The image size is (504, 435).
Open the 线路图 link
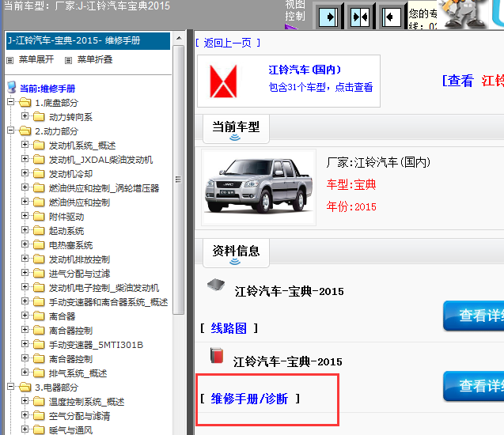click(229, 328)
